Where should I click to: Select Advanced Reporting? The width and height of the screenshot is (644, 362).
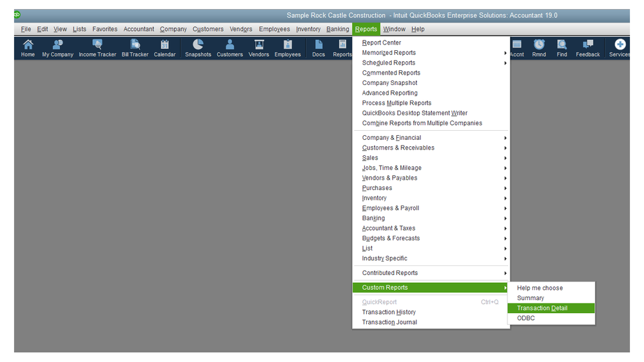(x=431, y=93)
